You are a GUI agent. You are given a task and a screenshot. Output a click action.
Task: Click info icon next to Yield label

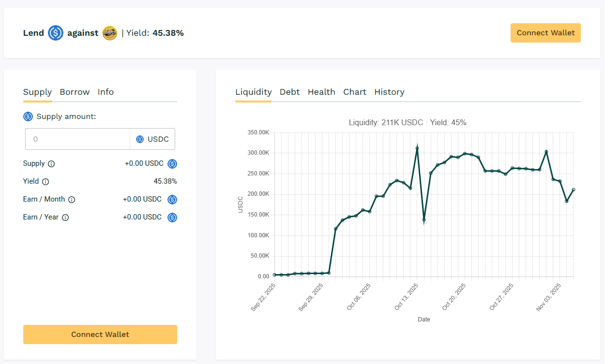[45, 182]
